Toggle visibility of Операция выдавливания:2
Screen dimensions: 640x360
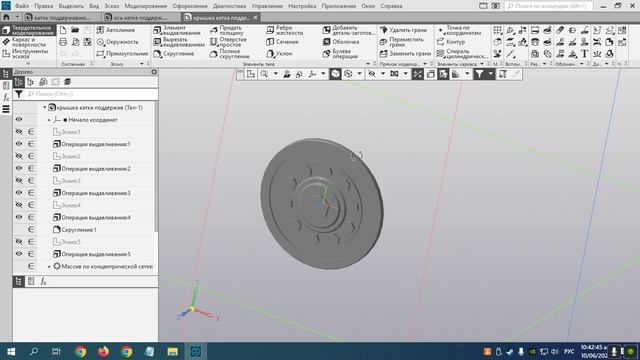pos(19,168)
